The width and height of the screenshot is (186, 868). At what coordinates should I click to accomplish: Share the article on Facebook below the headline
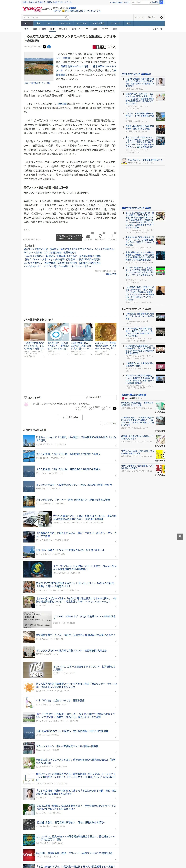point(49,47)
